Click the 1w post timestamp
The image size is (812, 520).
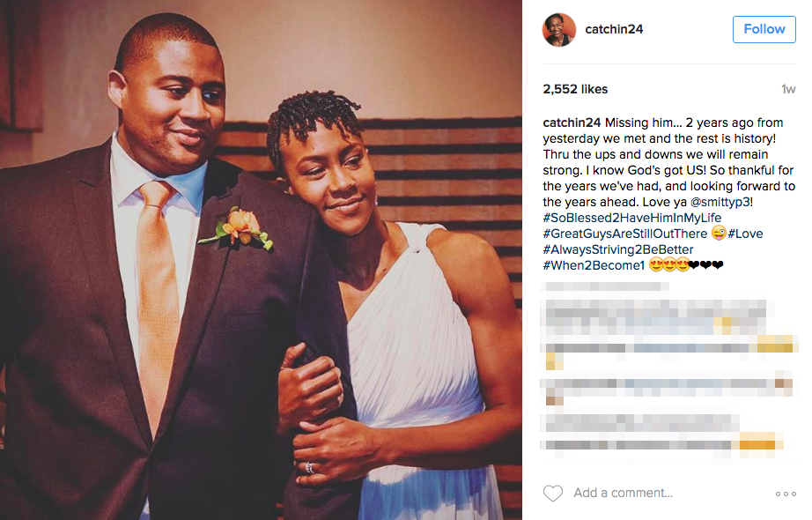788,89
